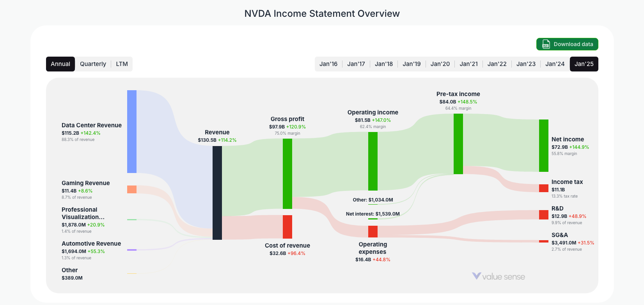Image resolution: width=644 pixels, height=305 pixels.
Task: Click the Net income label
Action: coord(568,139)
